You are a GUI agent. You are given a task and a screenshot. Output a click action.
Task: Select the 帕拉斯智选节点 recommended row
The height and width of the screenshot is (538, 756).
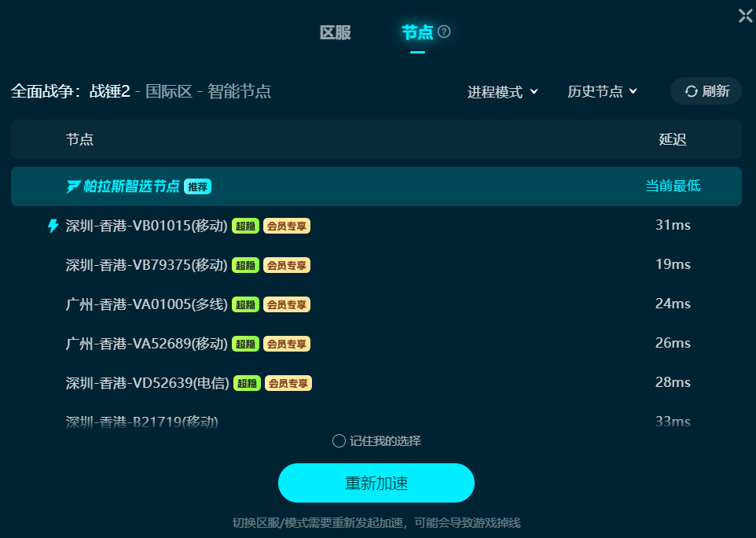376,186
